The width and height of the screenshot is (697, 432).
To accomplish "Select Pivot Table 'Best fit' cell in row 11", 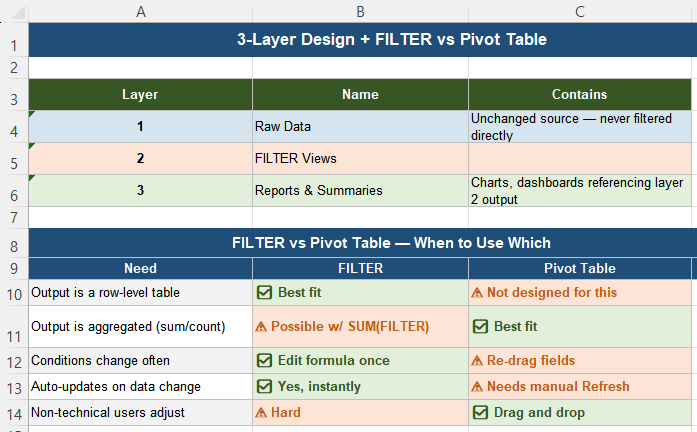I will pyautogui.click(x=580, y=327).
